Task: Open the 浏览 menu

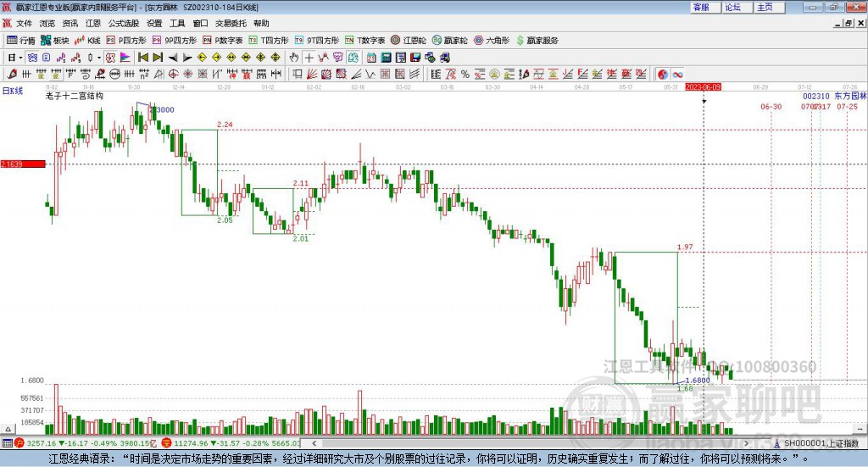Action: pyautogui.click(x=47, y=23)
